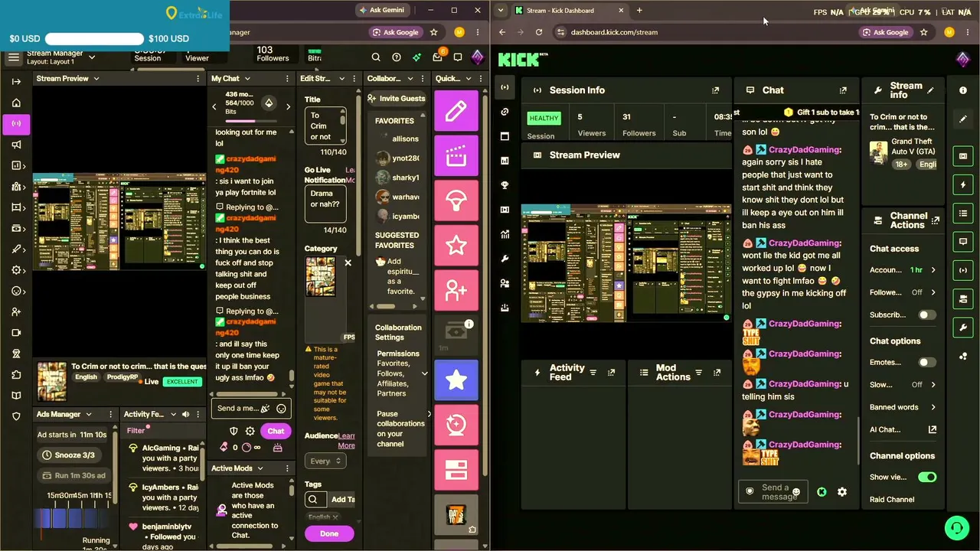Screen dimensions: 980x551
Task: Click the $0–$100 USD donation goal bar
Action: point(95,38)
